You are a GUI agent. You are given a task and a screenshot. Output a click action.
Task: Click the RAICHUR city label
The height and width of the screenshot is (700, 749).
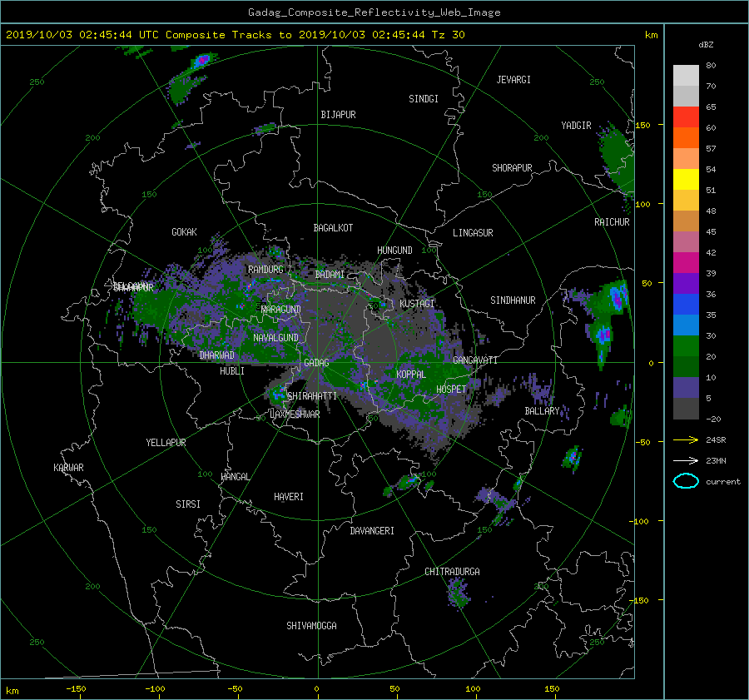coord(612,222)
